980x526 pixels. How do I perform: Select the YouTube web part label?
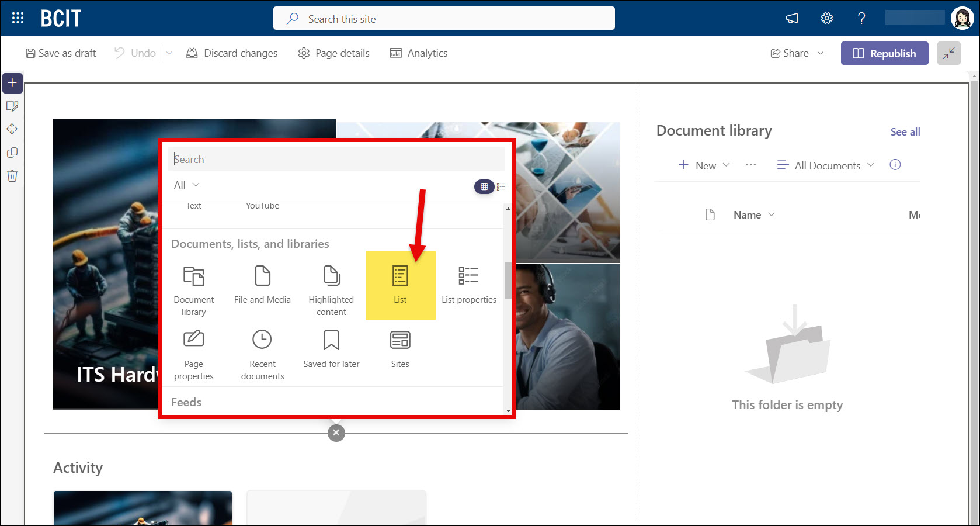click(262, 206)
